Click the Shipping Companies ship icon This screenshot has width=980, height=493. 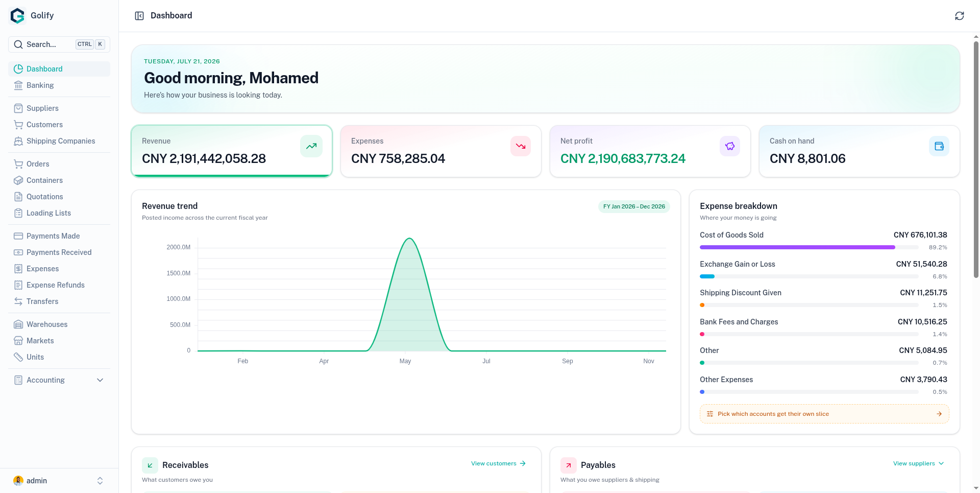tap(18, 141)
